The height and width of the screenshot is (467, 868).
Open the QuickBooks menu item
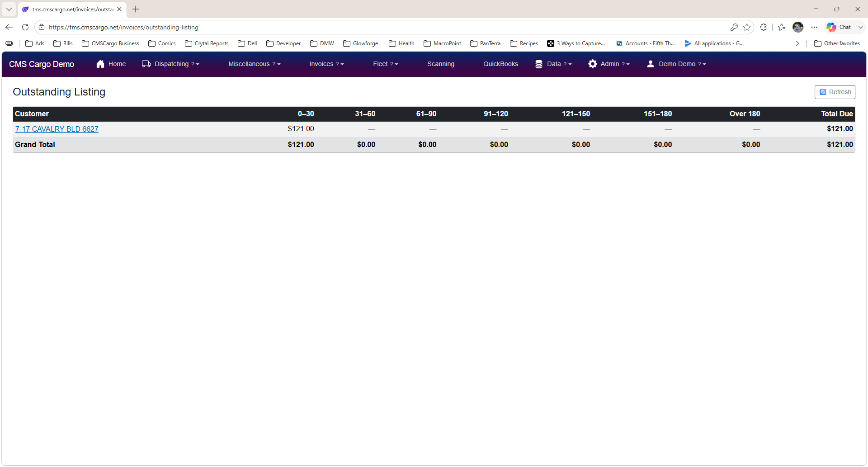coord(500,64)
